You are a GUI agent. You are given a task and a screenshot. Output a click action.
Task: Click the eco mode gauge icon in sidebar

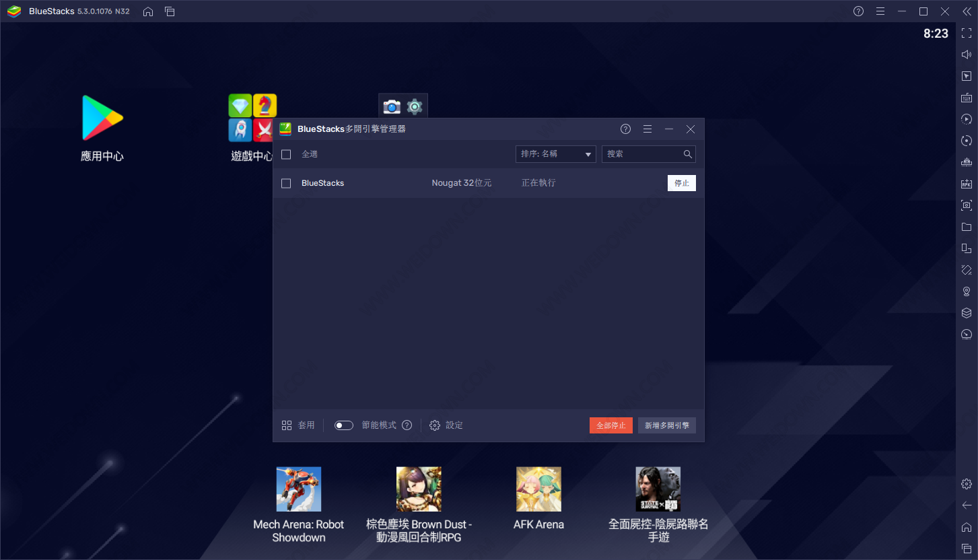pyautogui.click(x=967, y=335)
